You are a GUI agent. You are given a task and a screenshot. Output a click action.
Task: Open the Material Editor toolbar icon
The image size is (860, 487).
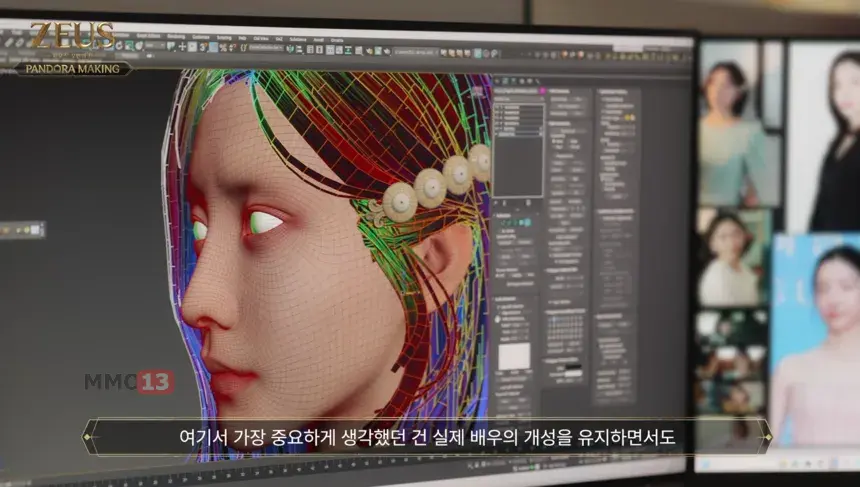(359, 50)
